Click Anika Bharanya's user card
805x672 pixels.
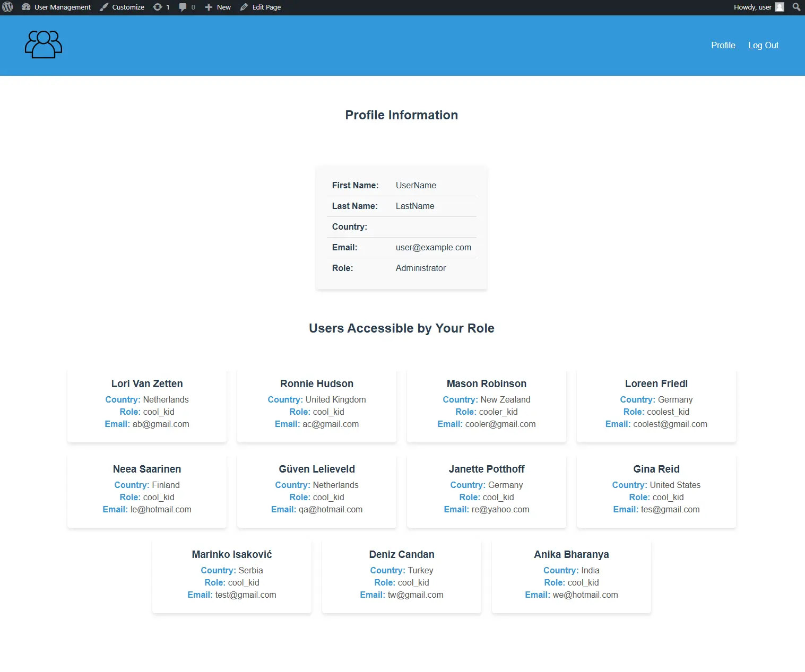pos(571,576)
